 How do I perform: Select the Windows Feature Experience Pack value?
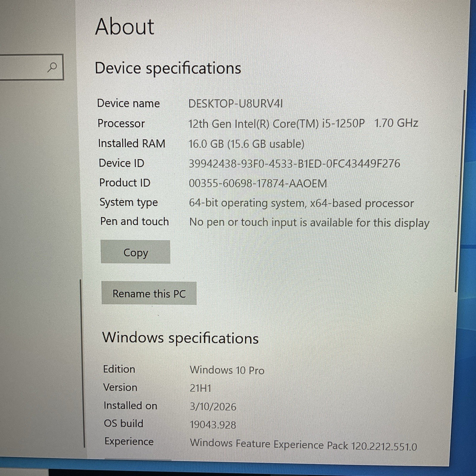coord(303,445)
